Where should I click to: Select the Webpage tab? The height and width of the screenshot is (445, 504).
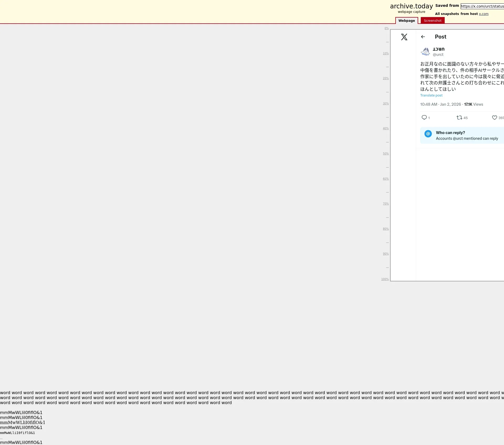(406, 20)
